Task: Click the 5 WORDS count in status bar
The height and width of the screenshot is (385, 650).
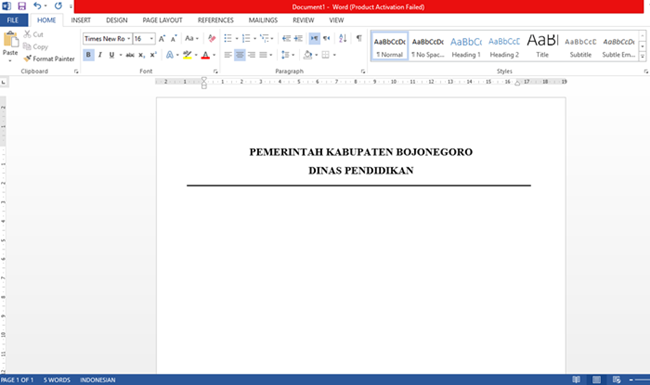Action: pos(57,380)
